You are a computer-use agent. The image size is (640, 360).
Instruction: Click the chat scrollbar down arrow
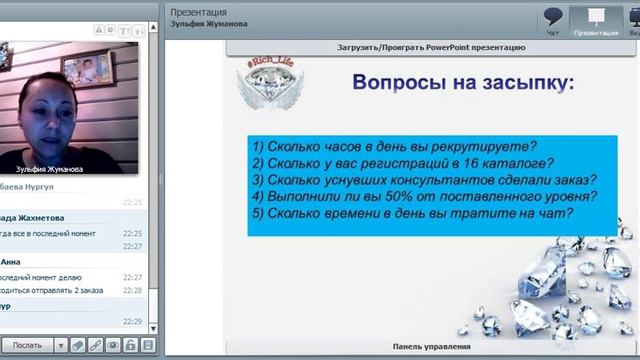(153, 329)
